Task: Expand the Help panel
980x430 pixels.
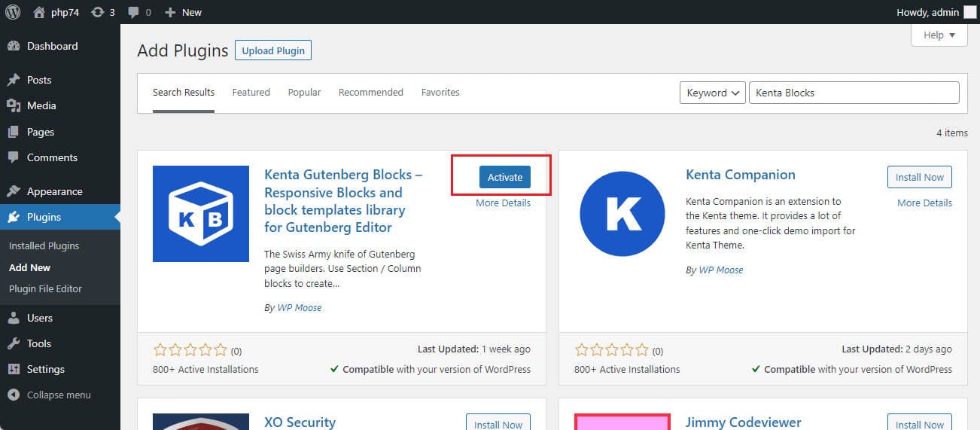Action: pos(939,35)
